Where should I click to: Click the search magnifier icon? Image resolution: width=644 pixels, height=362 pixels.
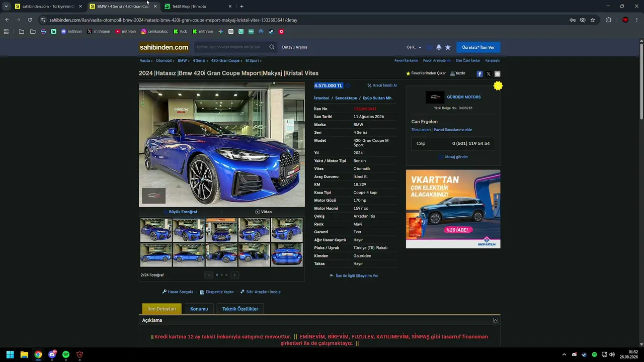click(272, 47)
